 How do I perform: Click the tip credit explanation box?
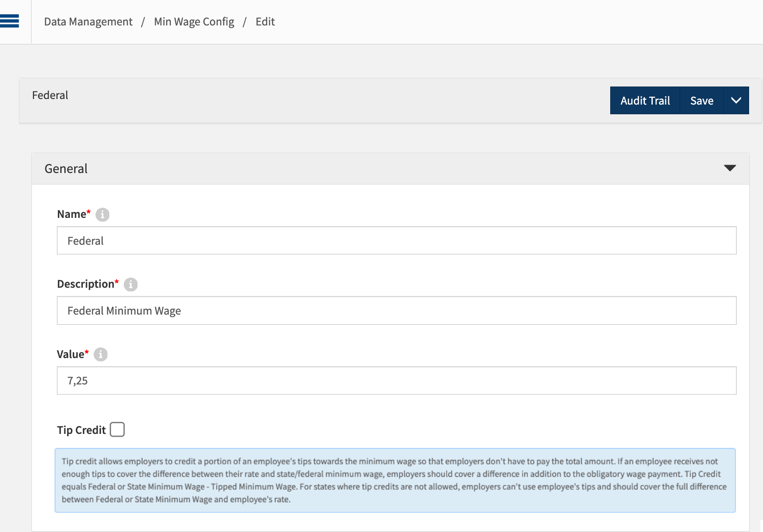click(395, 480)
